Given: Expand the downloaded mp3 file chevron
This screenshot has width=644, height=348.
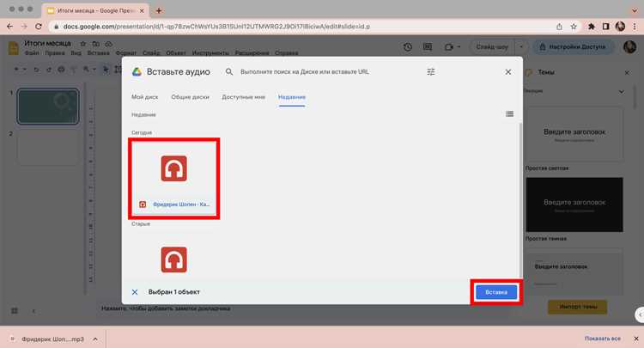Looking at the screenshot, I should click(95, 339).
